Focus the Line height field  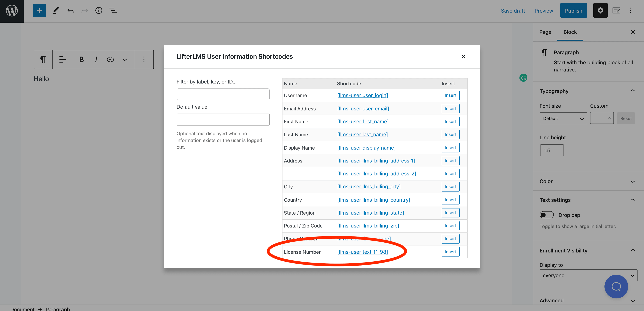(x=552, y=150)
